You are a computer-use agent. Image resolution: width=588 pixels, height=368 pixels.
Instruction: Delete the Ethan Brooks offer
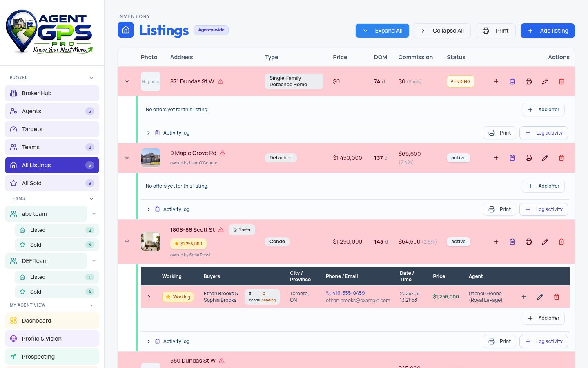point(557,297)
